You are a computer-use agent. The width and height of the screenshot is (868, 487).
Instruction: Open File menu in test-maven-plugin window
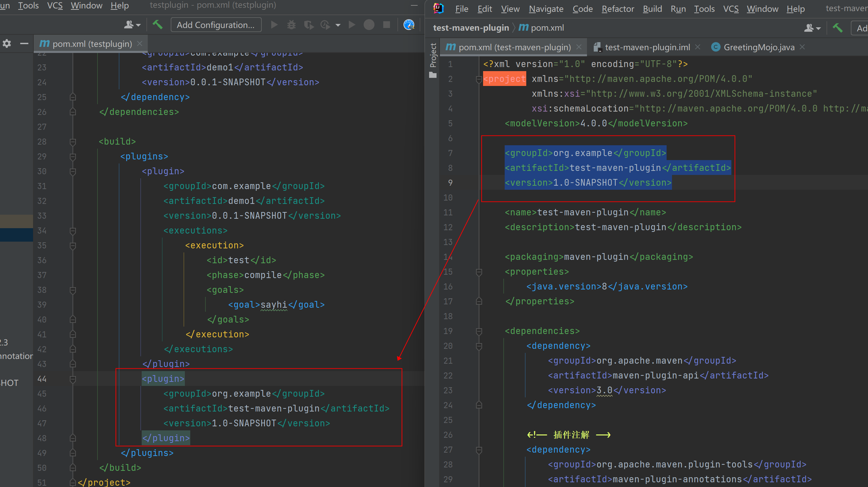[461, 9]
